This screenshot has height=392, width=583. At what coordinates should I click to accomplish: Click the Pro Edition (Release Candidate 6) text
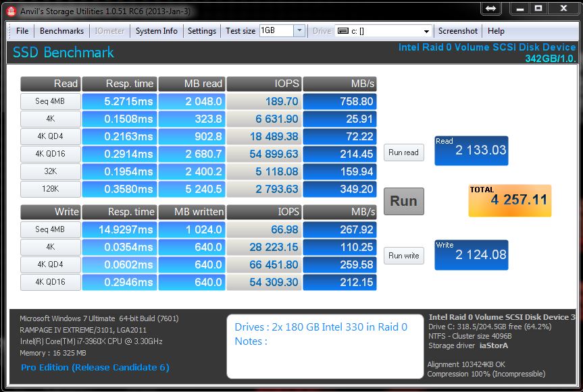pyautogui.click(x=95, y=368)
